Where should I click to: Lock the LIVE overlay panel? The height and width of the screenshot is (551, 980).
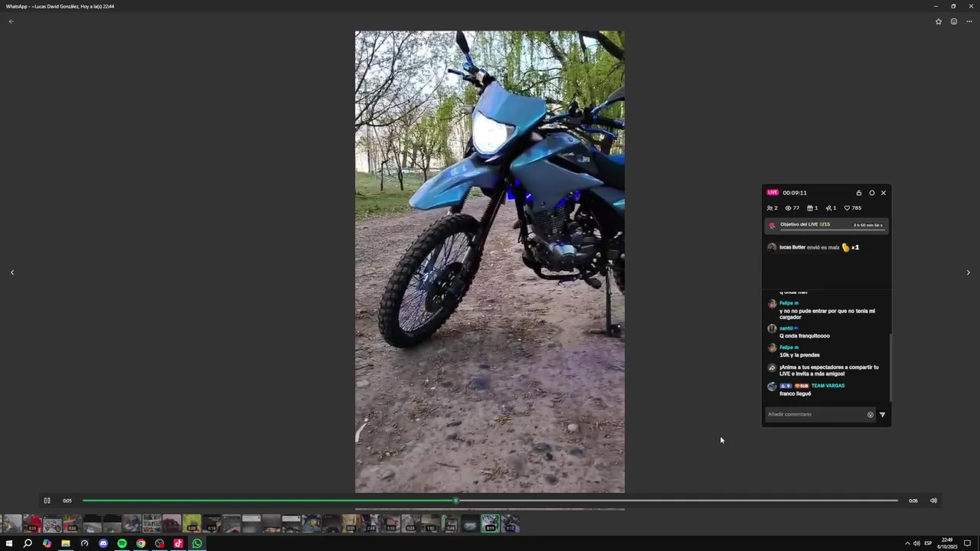pyautogui.click(x=859, y=193)
